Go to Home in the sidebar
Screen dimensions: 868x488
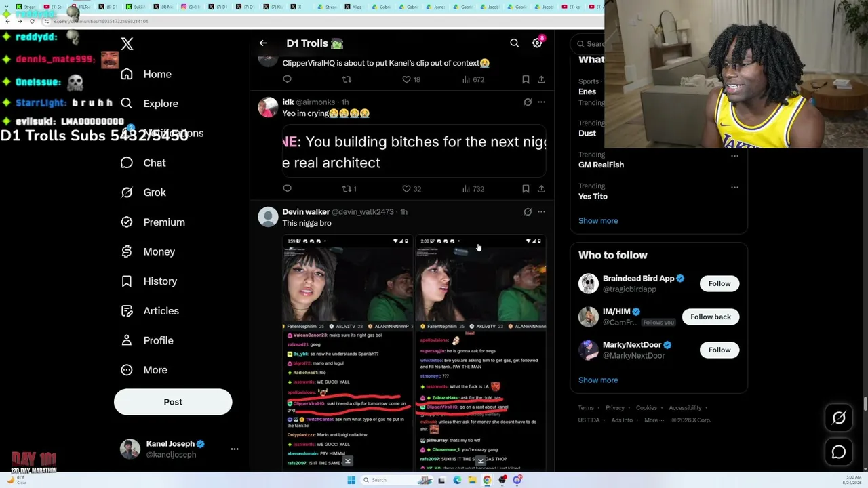coord(146,74)
